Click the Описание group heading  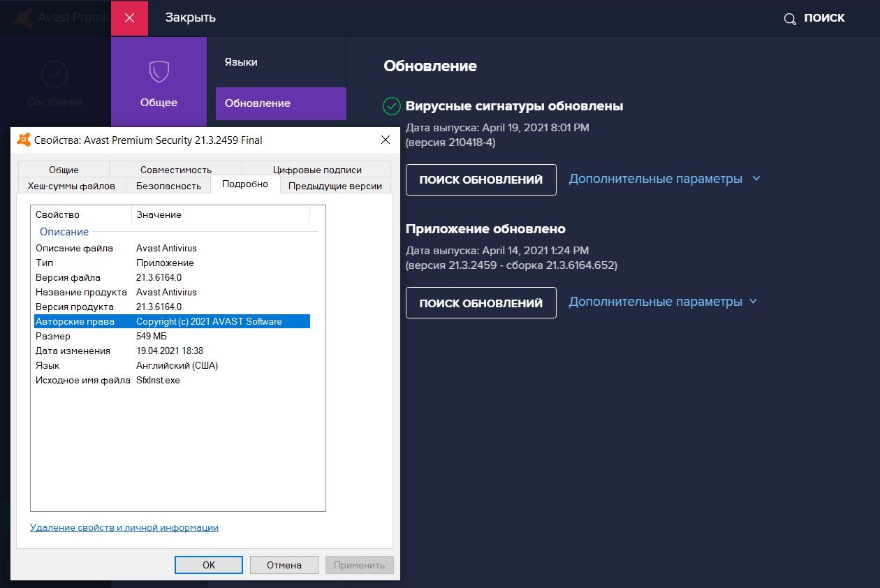pos(64,231)
